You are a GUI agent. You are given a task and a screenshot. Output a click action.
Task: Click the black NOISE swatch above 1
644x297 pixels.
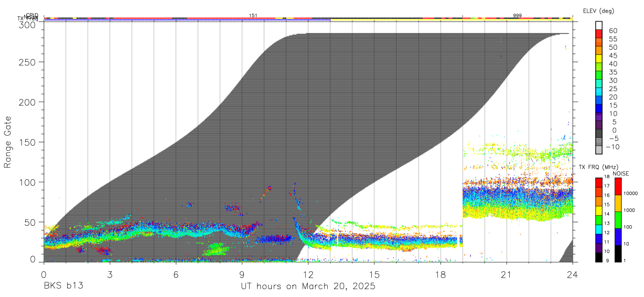(618, 254)
